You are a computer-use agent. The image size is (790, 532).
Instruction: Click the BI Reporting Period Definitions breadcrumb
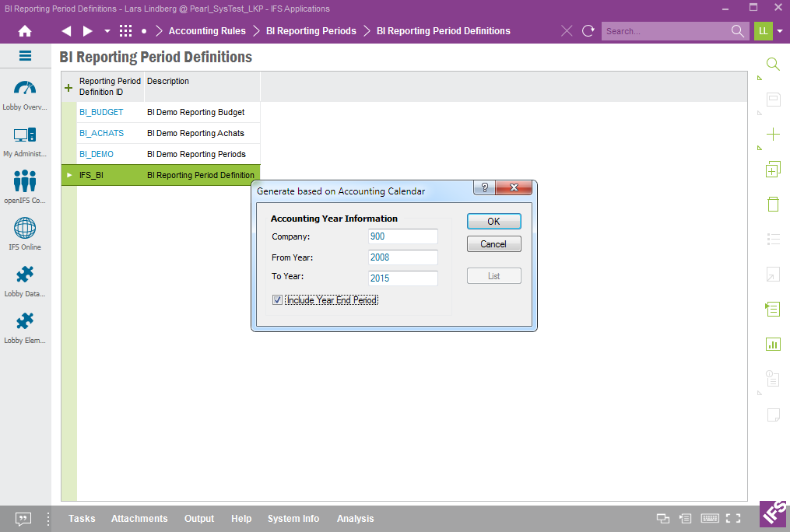[x=444, y=31]
